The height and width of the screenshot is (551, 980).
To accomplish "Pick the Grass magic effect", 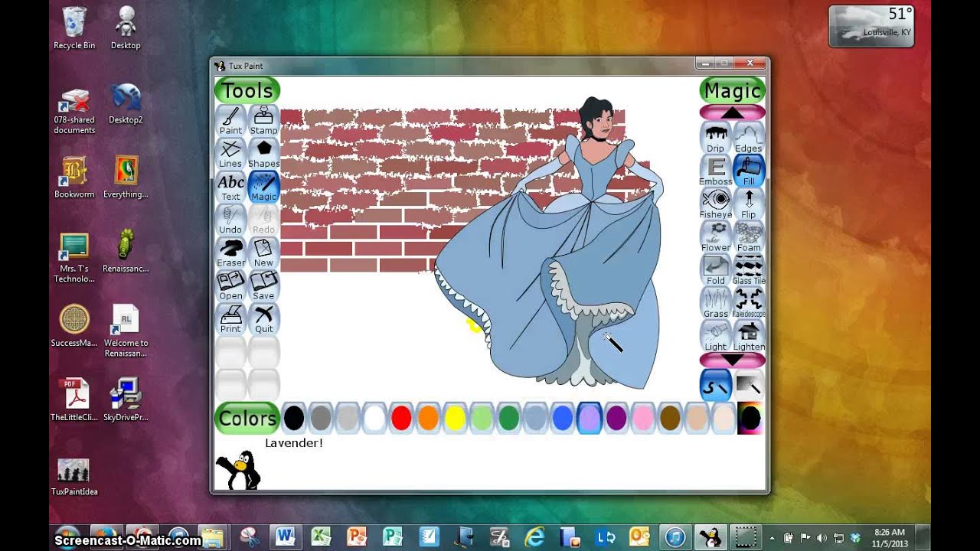I will 716,302.
